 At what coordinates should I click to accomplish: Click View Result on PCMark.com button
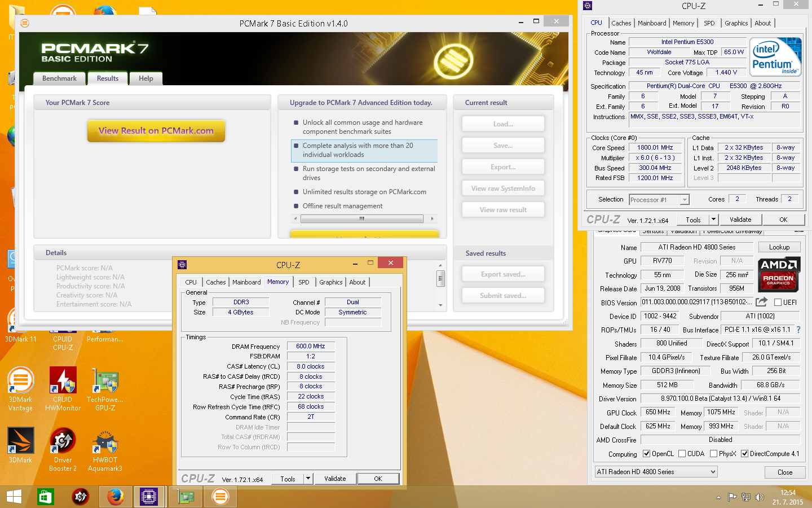[156, 130]
